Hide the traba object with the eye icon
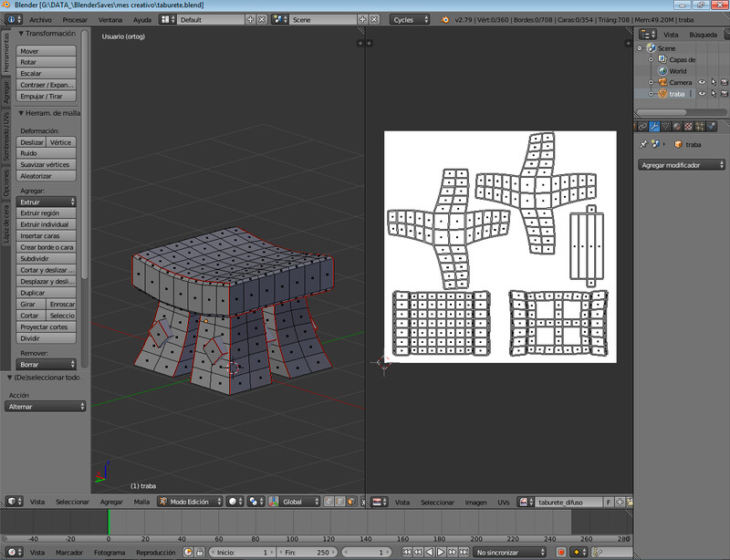This screenshot has height=560, width=730. tap(702, 94)
